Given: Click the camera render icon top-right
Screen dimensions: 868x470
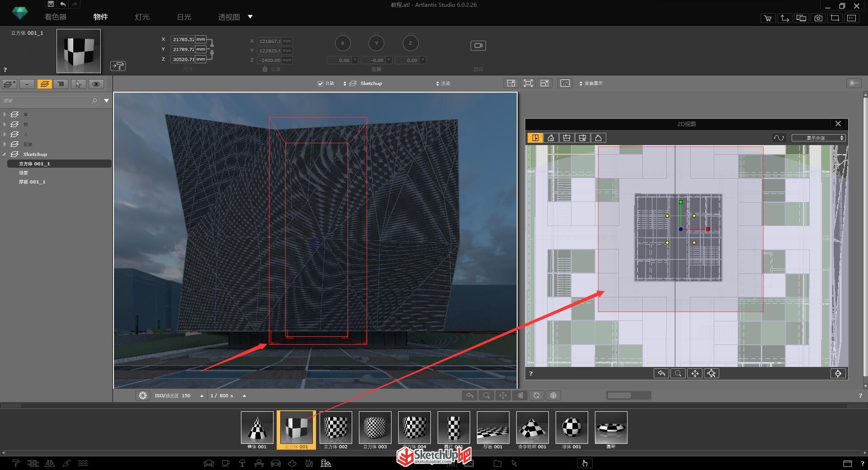Looking at the screenshot, I should click(818, 18).
